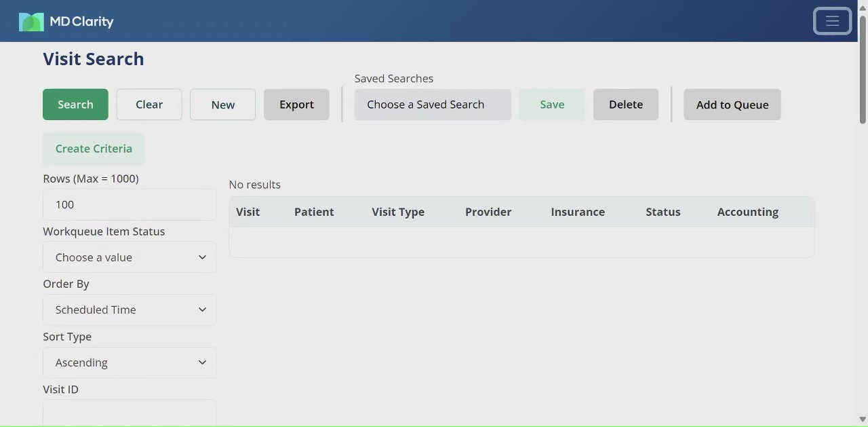
Task: Select the Accounting column header
Action: coord(747,212)
